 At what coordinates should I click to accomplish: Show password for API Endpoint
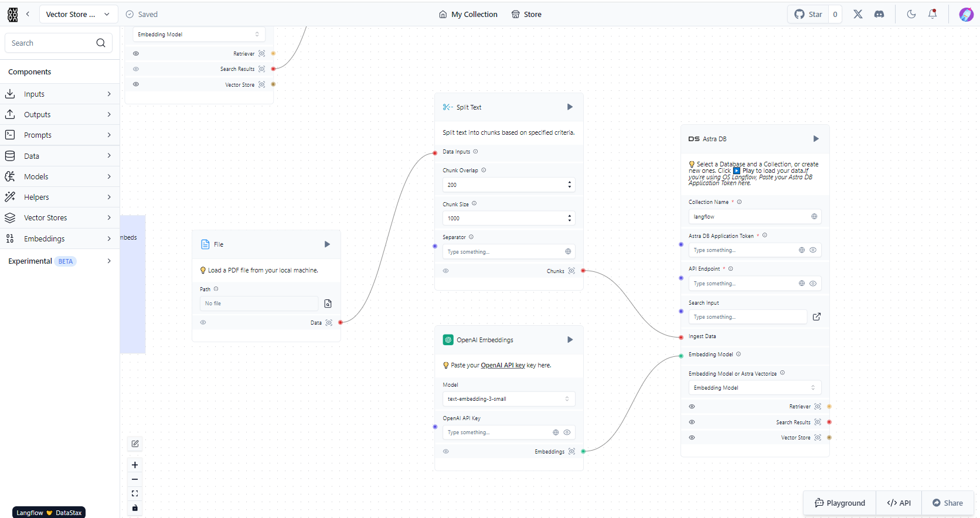813,283
